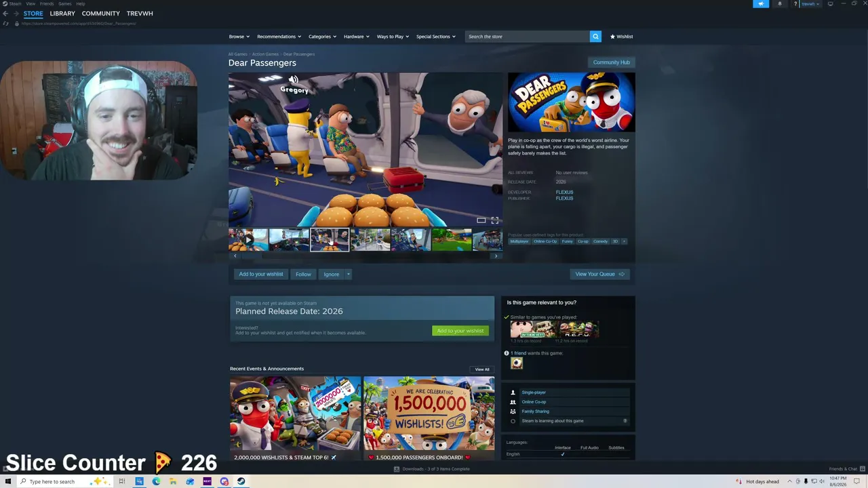Mute the trailer with the speaker icon

pos(293,80)
